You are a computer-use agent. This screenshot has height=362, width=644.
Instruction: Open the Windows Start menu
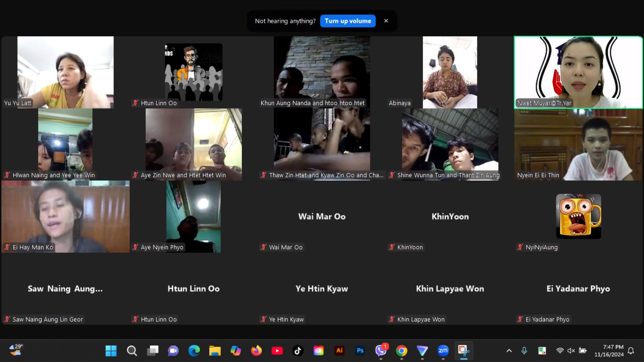click(111, 351)
